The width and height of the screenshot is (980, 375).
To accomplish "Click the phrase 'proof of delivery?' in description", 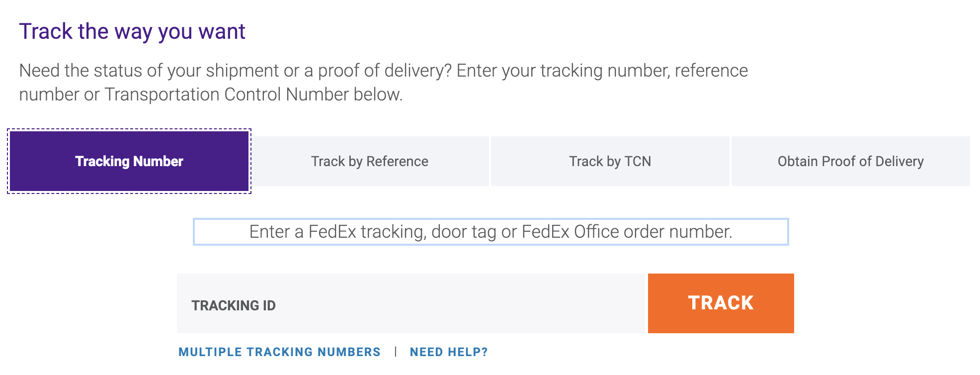I will tap(385, 71).
